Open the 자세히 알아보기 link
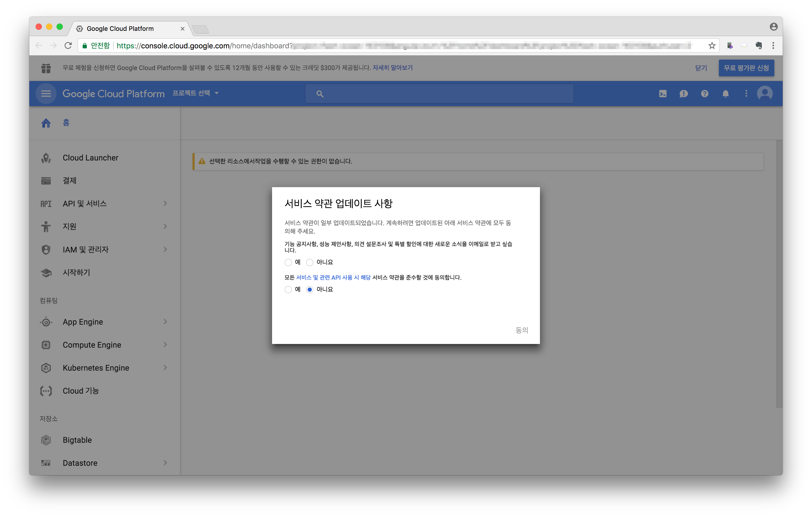This screenshot has width=812, height=517. tap(392, 68)
